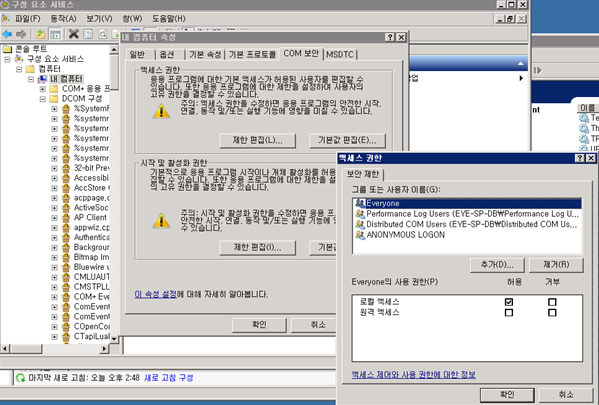Select Performance Log Users in user list
This screenshot has height=405, width=599.
pyautogui.click(x=467, y=214)
